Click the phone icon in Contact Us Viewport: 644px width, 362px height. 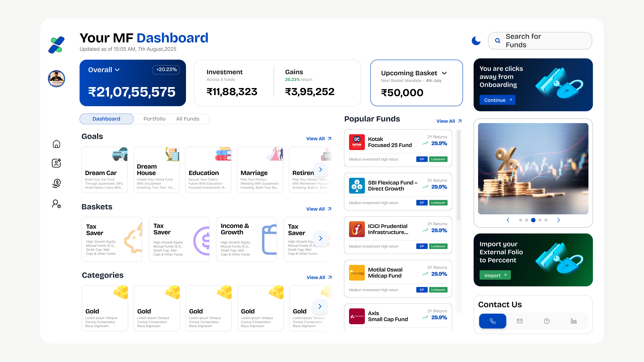(x=492, y=321)
